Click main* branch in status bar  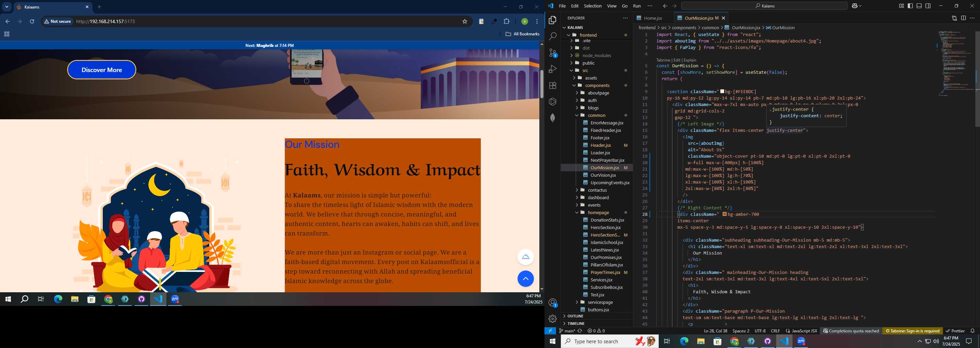(x=567, y=331)
